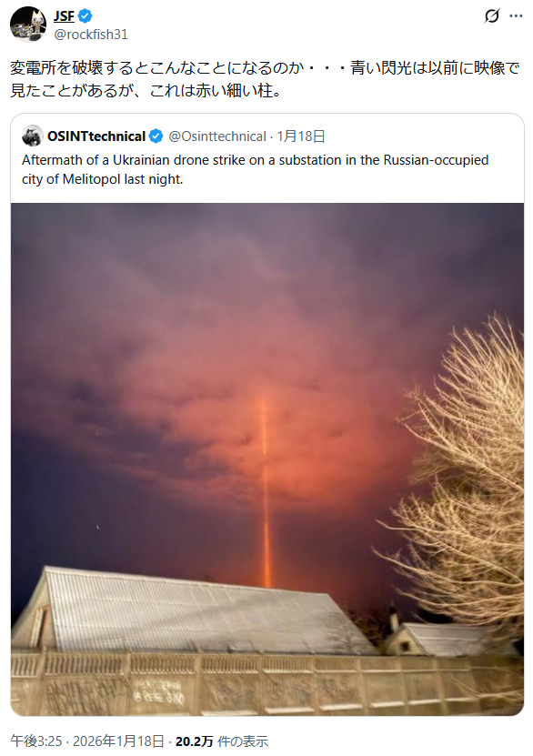Click the verified badge next to OSINTtechnical
The width and height of the screenshot is (533, 756).
click(x=156, y=136)
